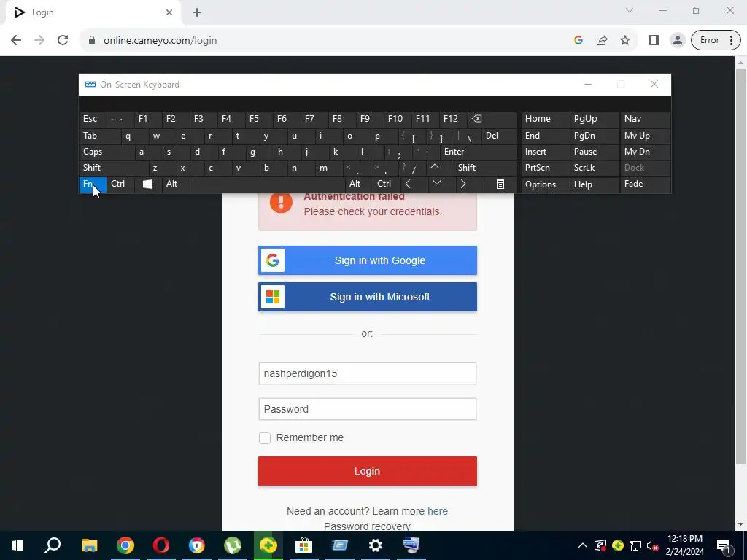
Task: Tap Fade on On-Screen Keyboard
Action: pos(646,184)
